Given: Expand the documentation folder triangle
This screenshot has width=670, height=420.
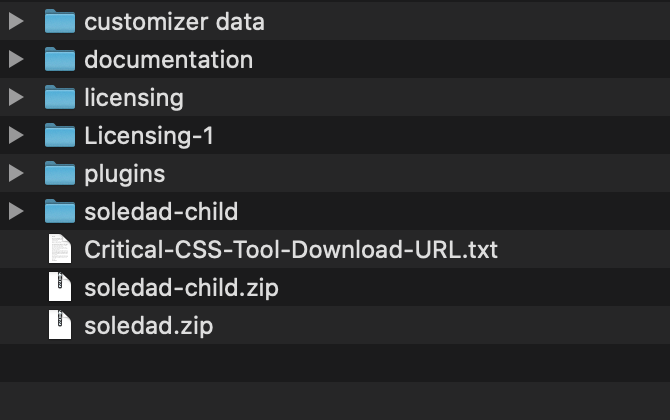Looking at the screenshot, I should [16, 59].
